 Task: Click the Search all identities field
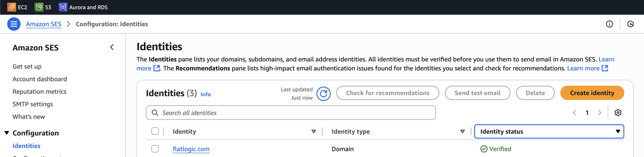pyautogui.click(x=291, y=113)
